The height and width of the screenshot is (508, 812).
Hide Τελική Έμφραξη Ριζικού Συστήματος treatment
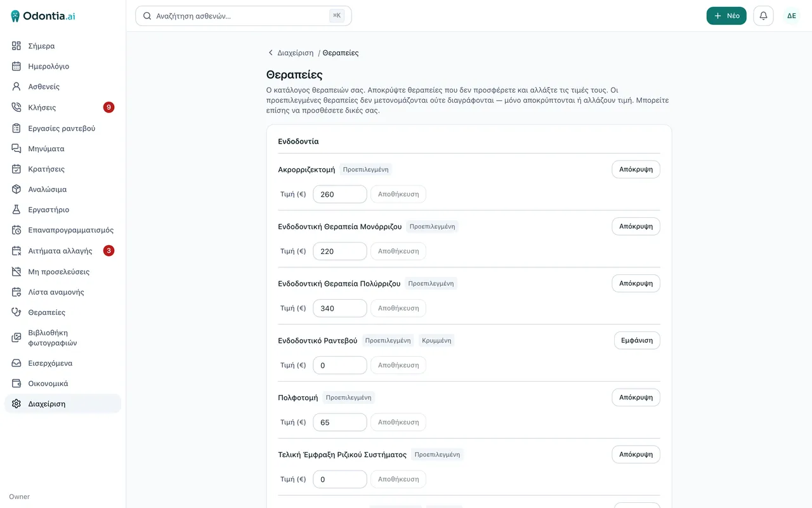click(636, 455)
